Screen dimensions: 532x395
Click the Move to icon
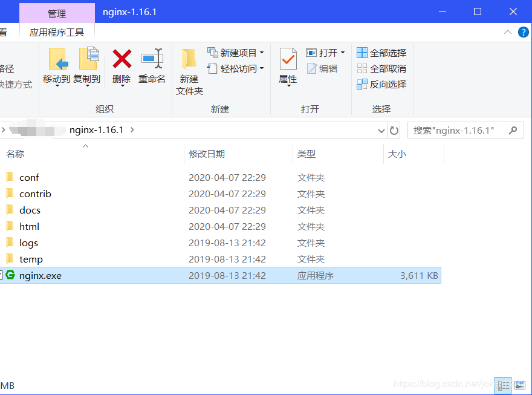pos(59,59)
